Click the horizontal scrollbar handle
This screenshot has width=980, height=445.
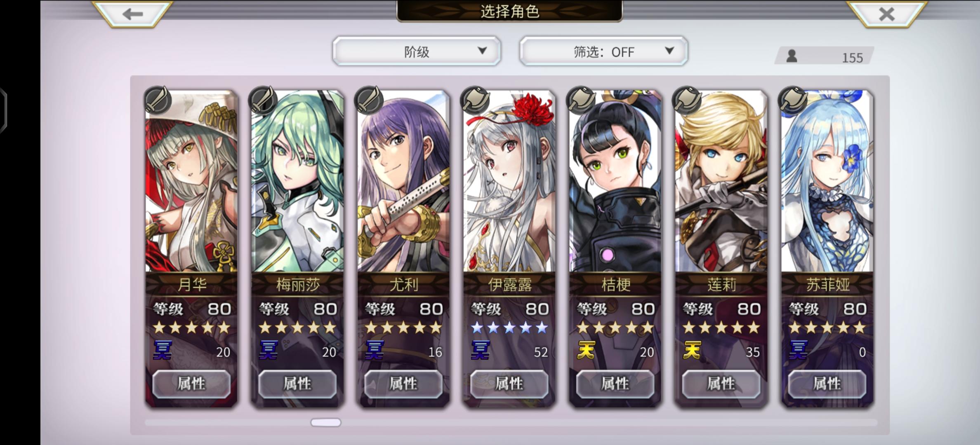click(x=326, y=422)
